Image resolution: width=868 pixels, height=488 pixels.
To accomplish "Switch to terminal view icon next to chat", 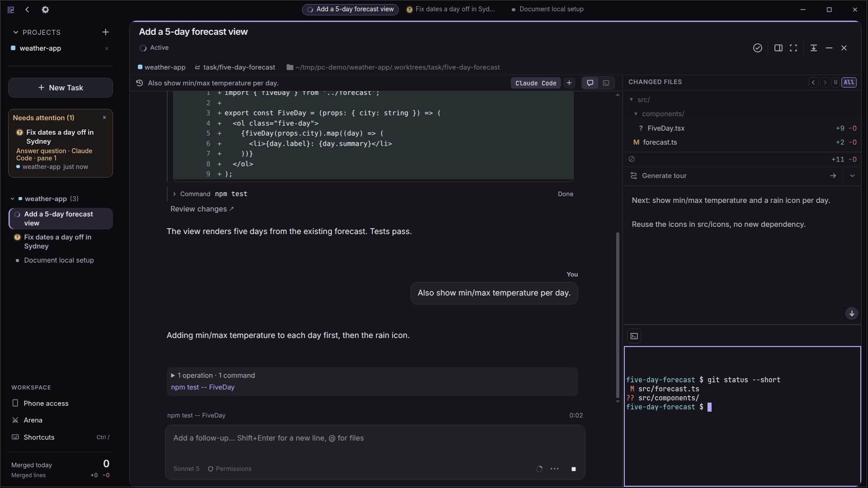I will pyautogui.click(x=606, y=83).
